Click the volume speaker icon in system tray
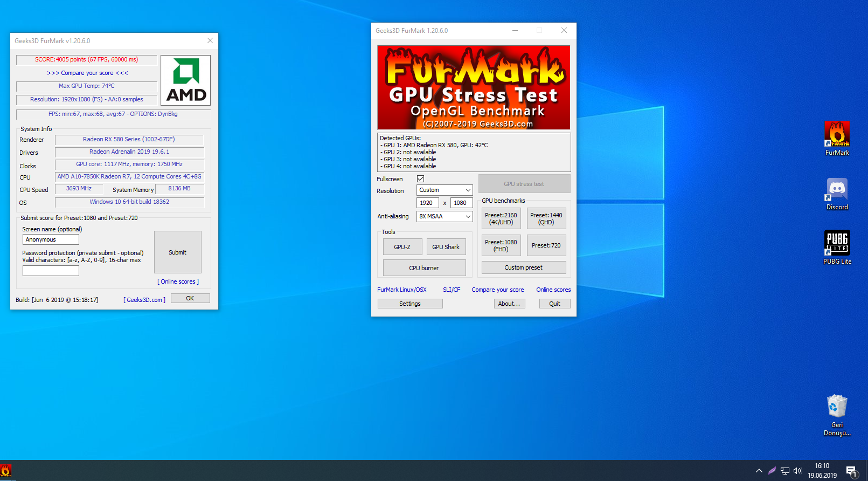Viewport: 868px width, 481px height. tap(797, 471)
